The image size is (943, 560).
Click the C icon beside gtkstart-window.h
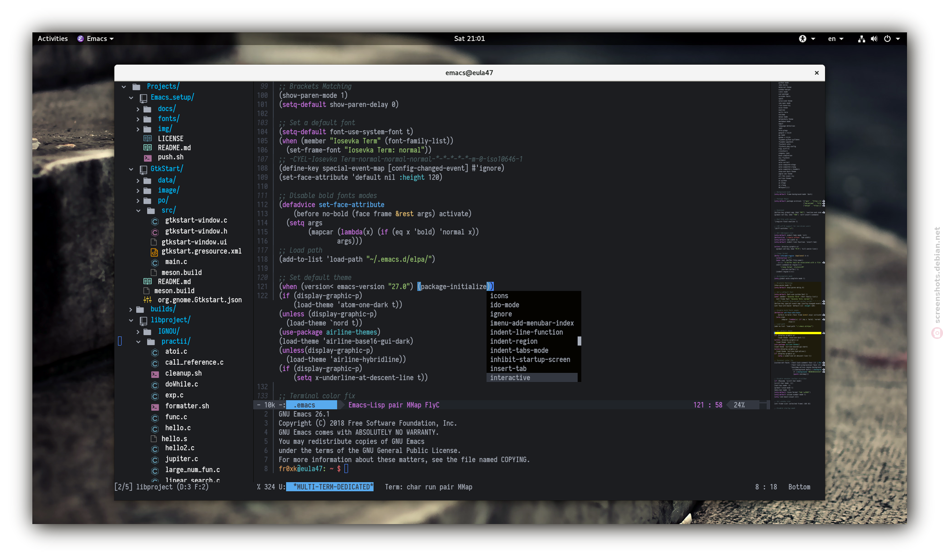pos(155,232)
